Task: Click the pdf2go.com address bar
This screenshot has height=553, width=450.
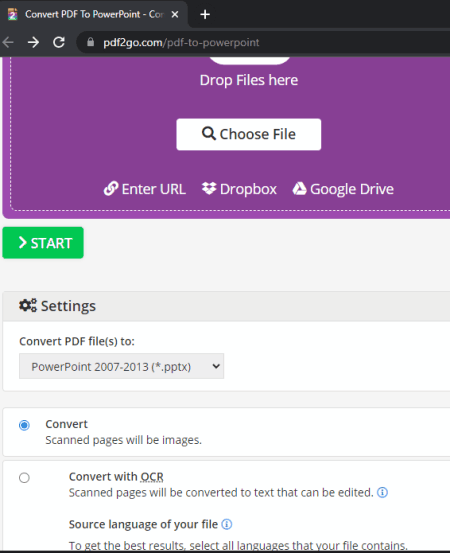Action: coord(263,42)
